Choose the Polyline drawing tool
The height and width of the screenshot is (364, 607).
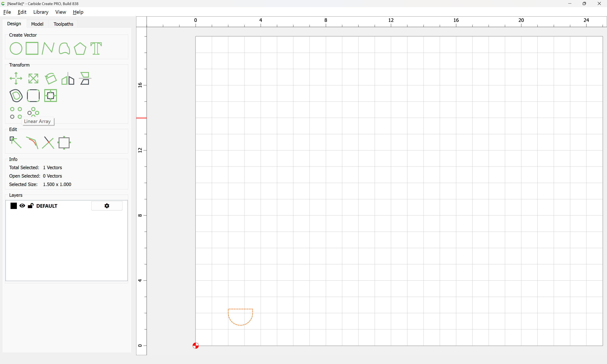click(x=48, y=48)
